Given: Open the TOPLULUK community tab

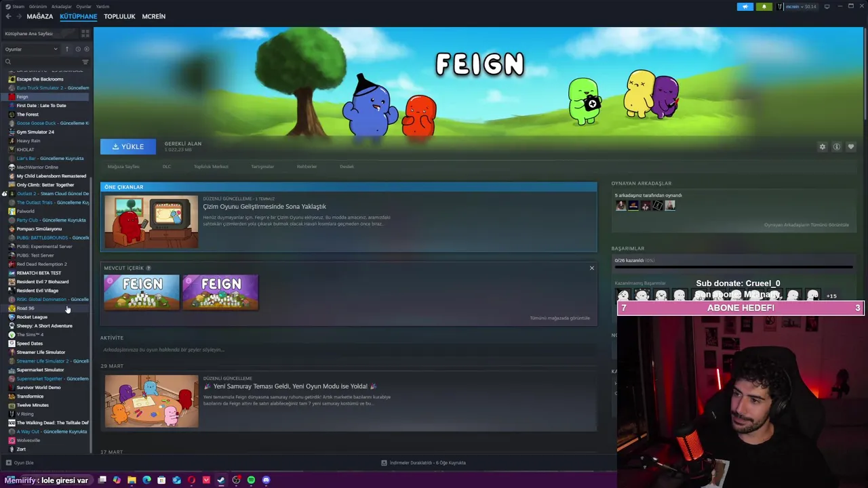Looking at the screenshot, I should click(119, 16).
